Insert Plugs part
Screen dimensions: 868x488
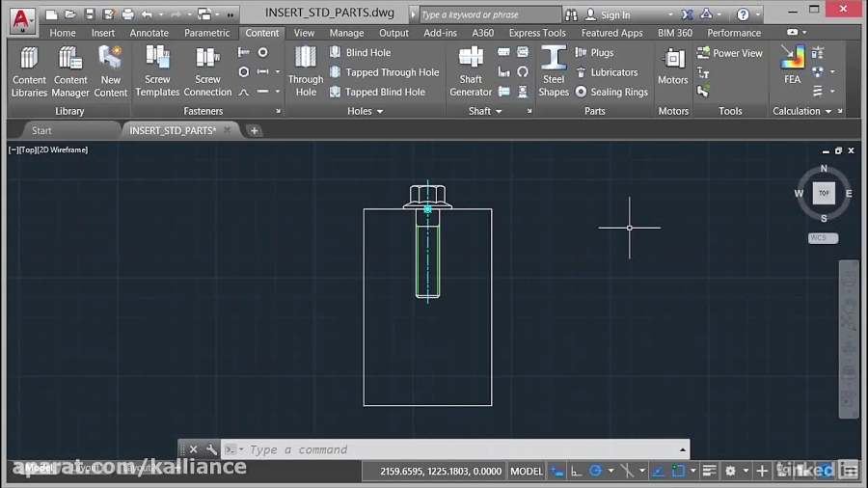(594, 53)
